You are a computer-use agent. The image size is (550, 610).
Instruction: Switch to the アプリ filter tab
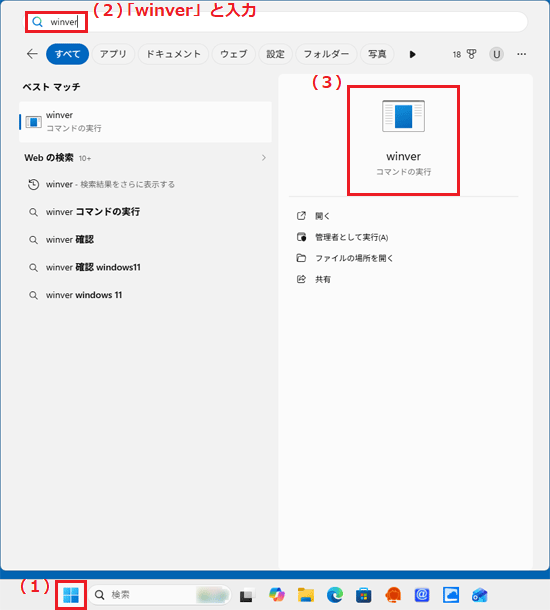(113, 54)
